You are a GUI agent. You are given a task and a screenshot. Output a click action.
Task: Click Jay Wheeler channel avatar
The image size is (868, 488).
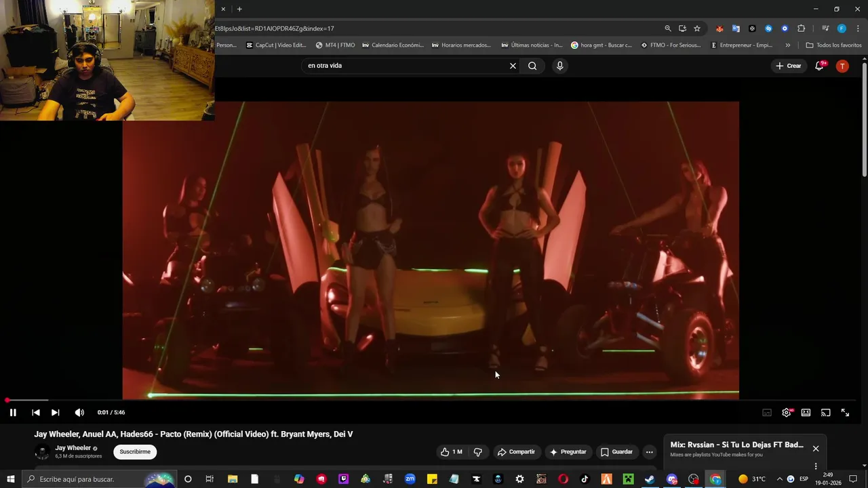click(x=42, y=452)
